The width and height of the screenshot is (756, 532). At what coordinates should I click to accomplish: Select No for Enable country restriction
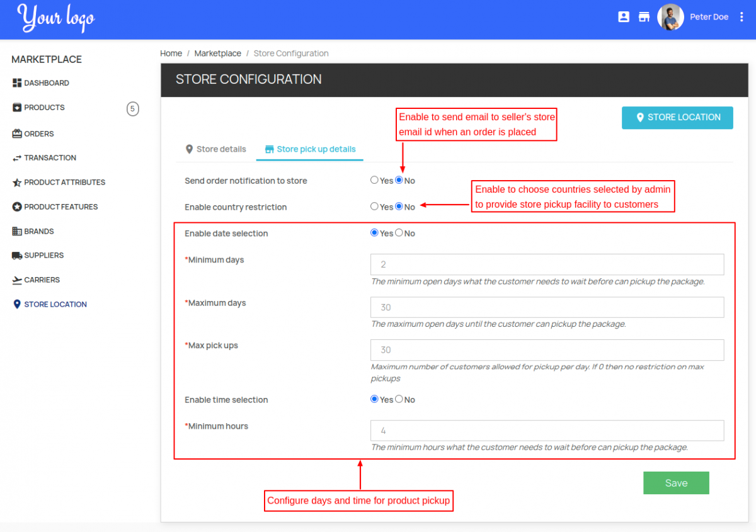coord(399,207)
